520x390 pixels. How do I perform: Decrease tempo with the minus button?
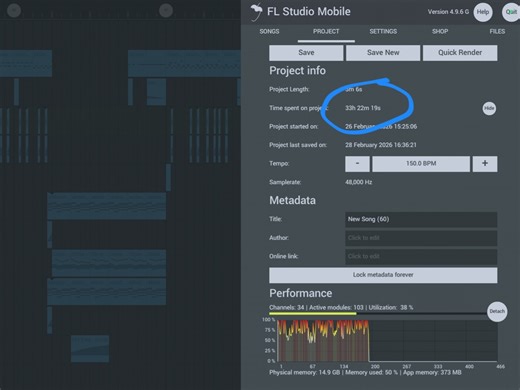point(357,164)
